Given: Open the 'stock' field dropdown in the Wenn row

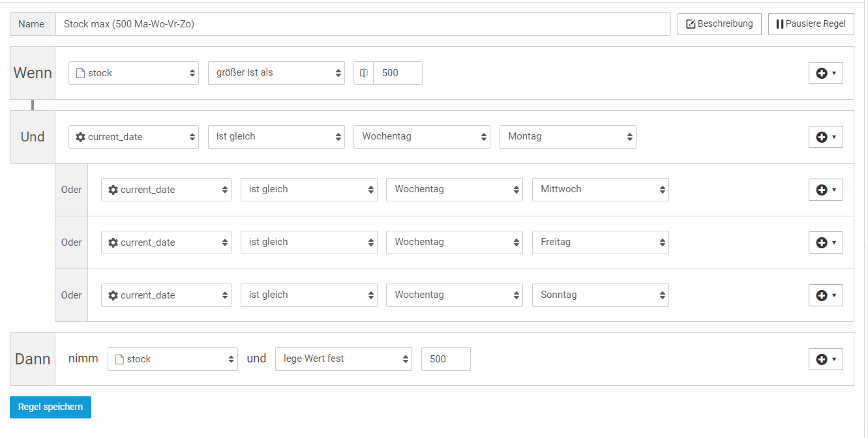Looking at the screenshot, I should [x=134, y=73].
